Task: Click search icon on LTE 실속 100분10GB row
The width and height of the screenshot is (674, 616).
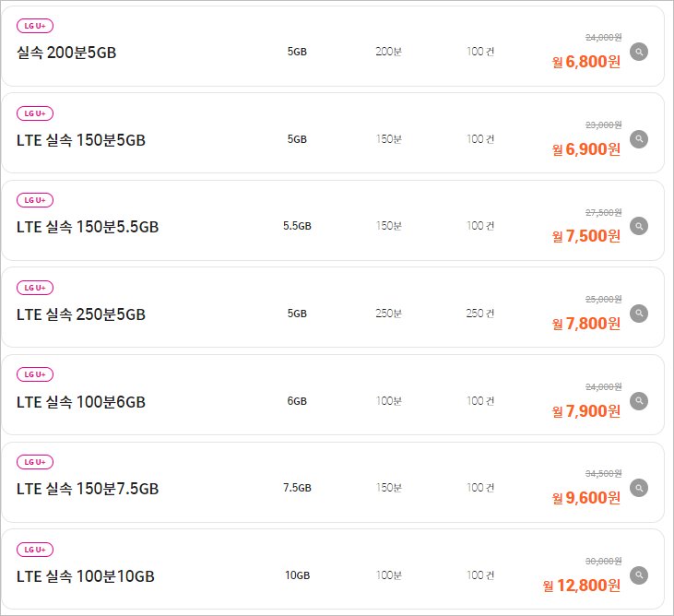Action: tap(639, 575)
